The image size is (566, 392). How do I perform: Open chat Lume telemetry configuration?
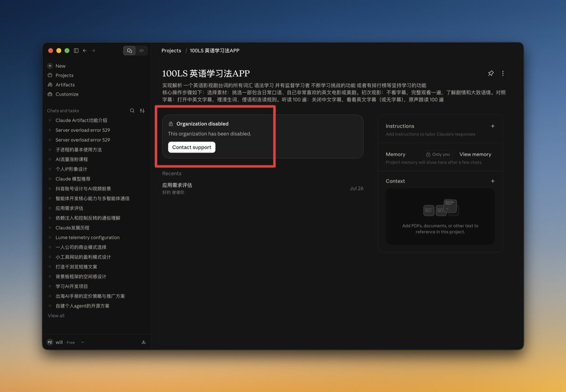[87, 237]
